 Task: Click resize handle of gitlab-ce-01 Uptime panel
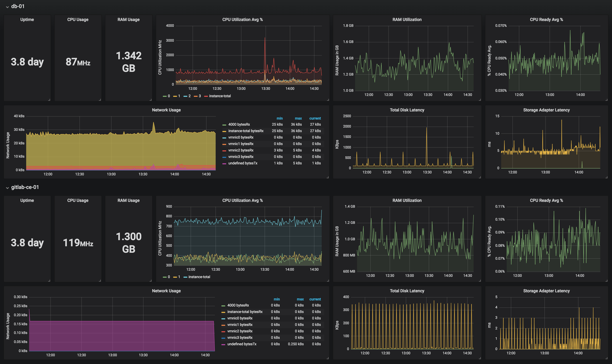(49, 280)
